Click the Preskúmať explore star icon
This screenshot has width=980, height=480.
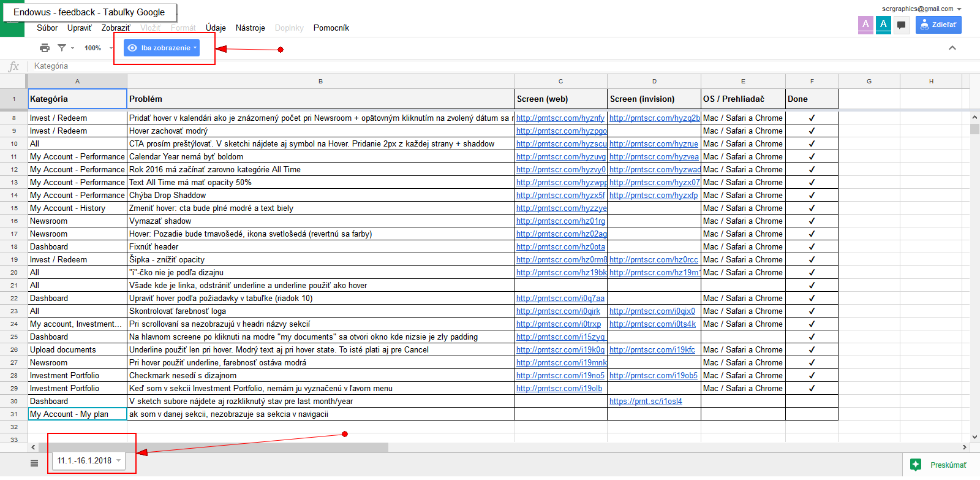click(916, 465)
